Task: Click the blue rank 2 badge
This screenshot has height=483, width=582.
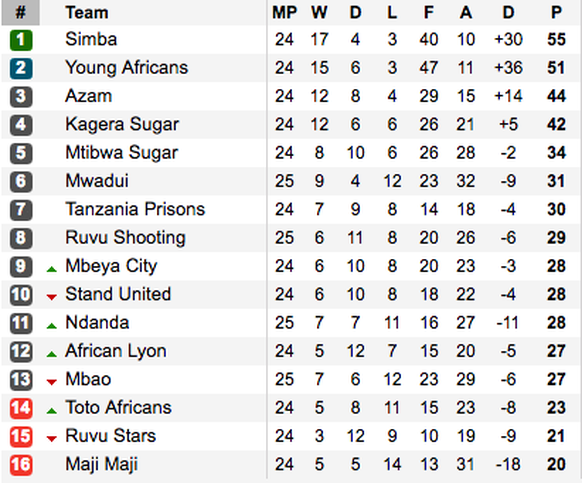Action: tap(21, 68)
